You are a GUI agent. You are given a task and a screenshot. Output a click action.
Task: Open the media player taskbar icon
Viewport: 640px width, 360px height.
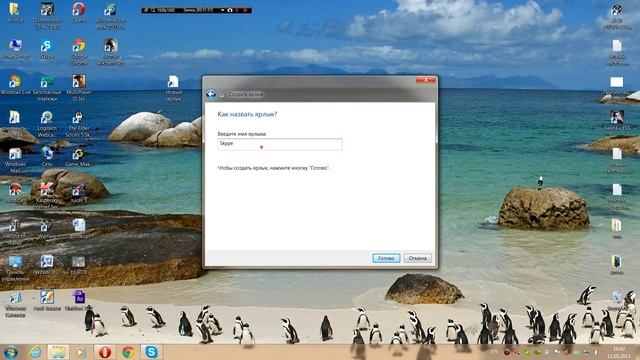tap(80, 352)
